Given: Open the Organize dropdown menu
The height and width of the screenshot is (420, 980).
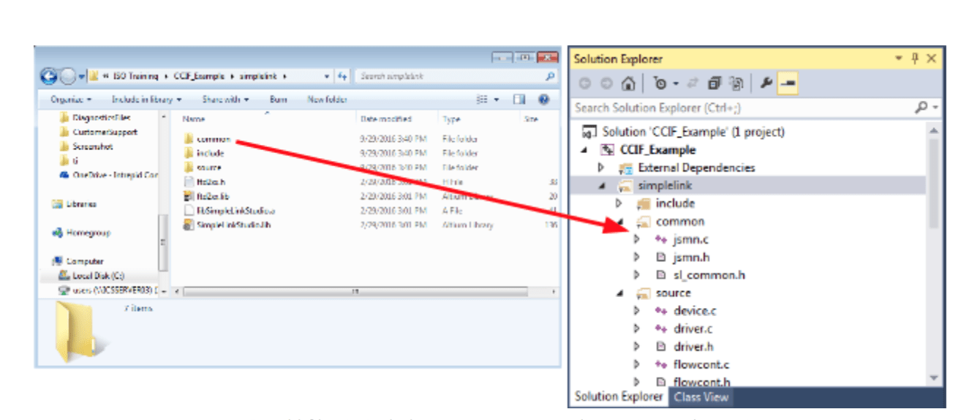Looking at the screenshot, I should pyautogui.click(x=71, y=100).
